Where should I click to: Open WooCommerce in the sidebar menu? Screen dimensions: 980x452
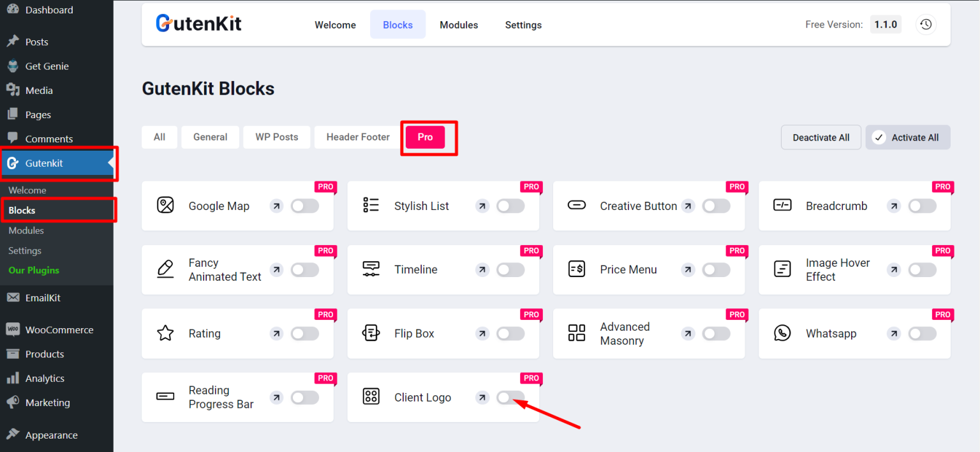coord(59,330)
